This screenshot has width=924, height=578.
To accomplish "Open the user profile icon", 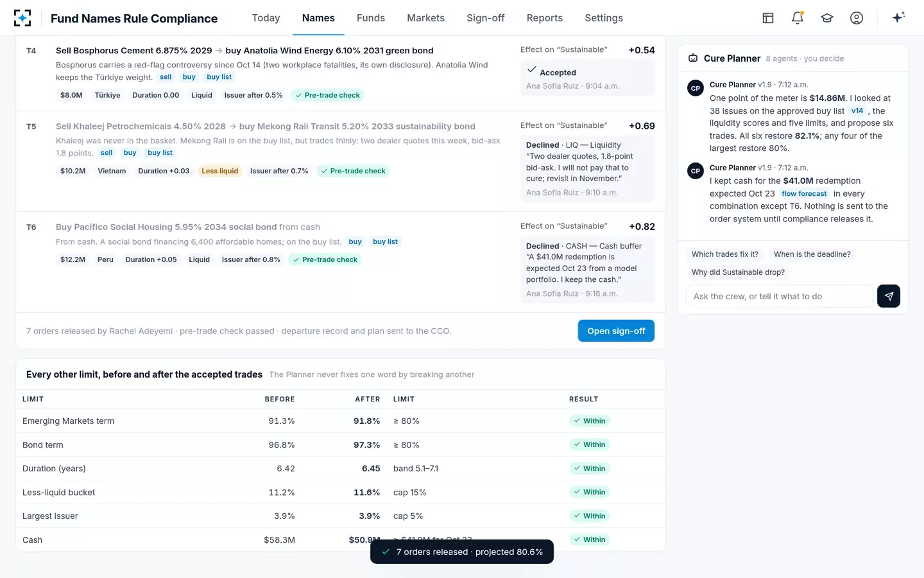I will [857, 18].
